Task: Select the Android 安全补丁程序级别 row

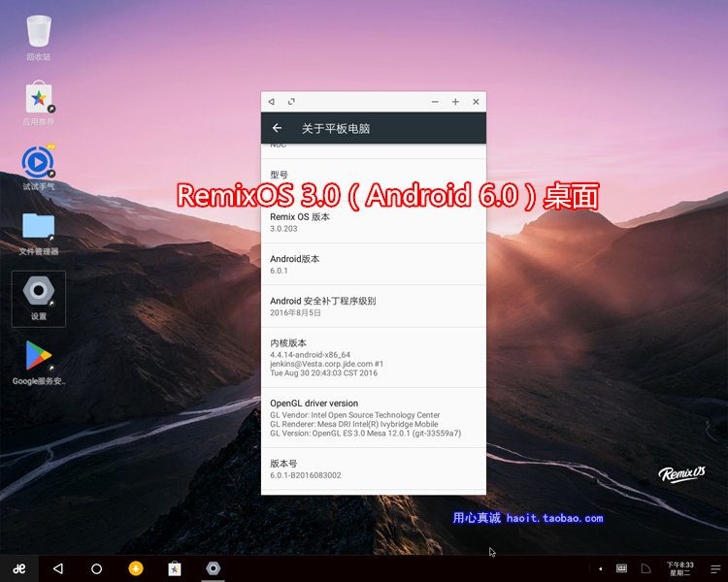Action: coord(374,307)
